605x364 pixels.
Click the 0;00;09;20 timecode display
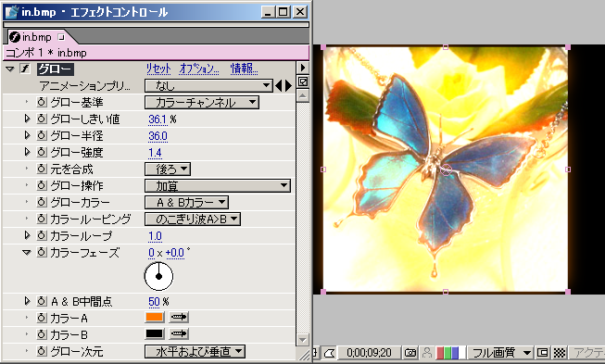(369, 353)
